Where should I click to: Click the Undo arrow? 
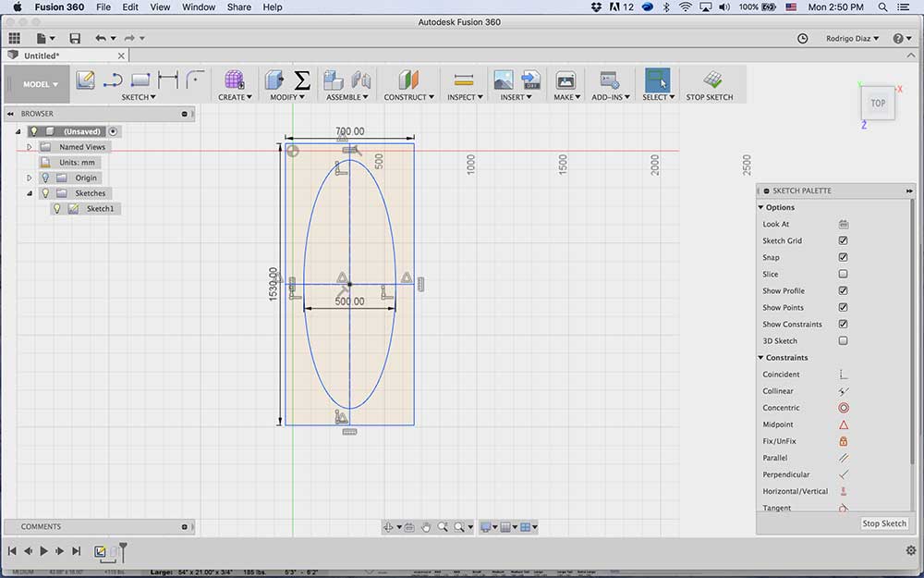[x=101, y=38]
